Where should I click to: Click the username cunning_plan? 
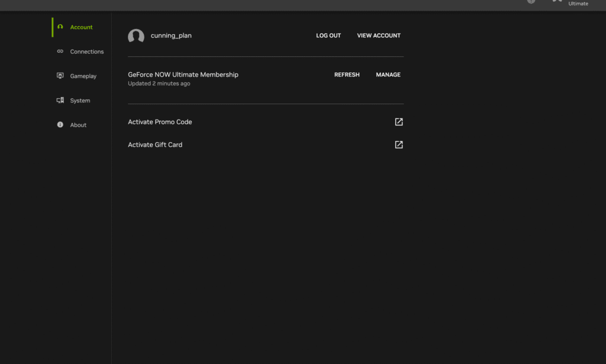171,36
